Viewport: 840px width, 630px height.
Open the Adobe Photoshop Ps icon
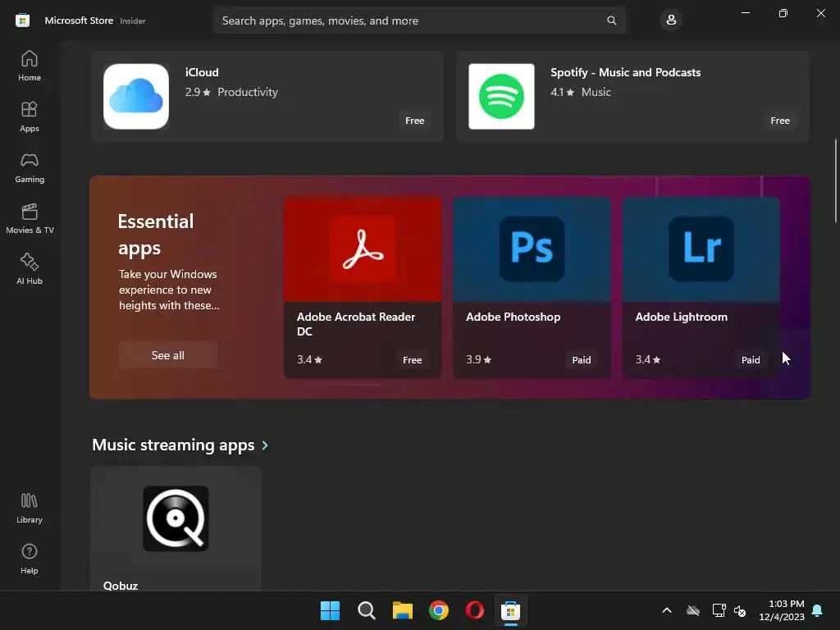(532, 249)
